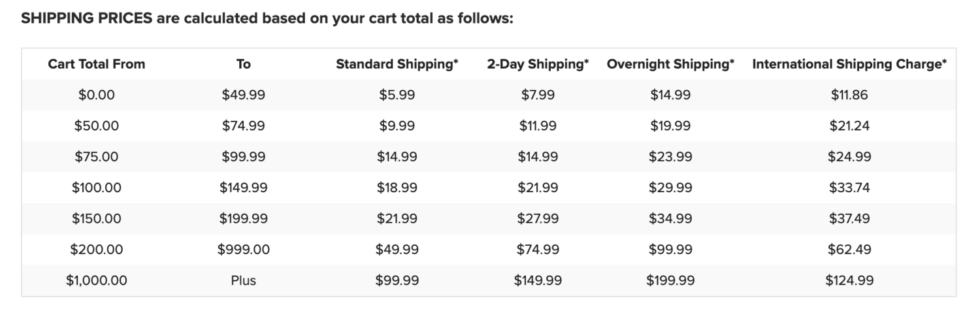Click the Plus cell in the last row
The height and width of the screenshot is (317, 980).
243,280
